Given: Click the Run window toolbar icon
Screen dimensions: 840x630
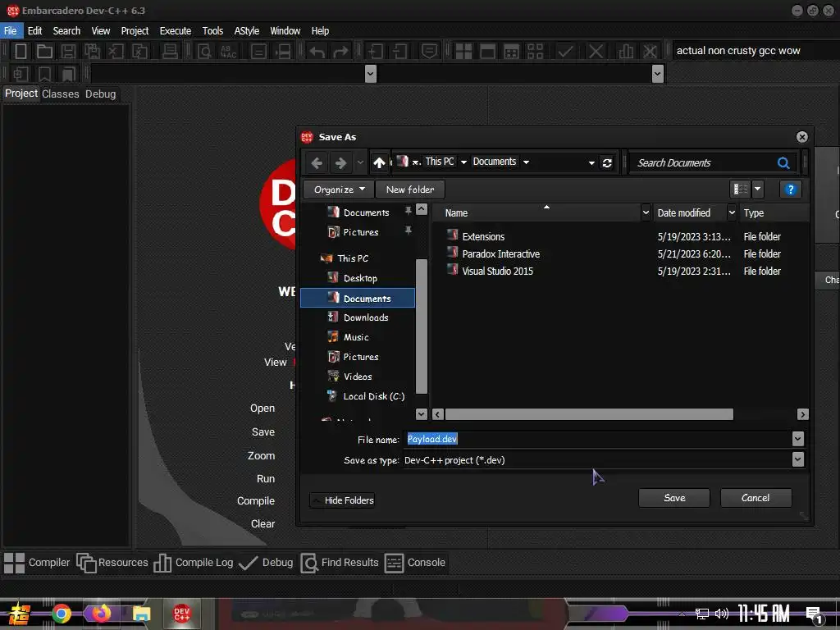Looking at the screenshot, I should (487, 52).
